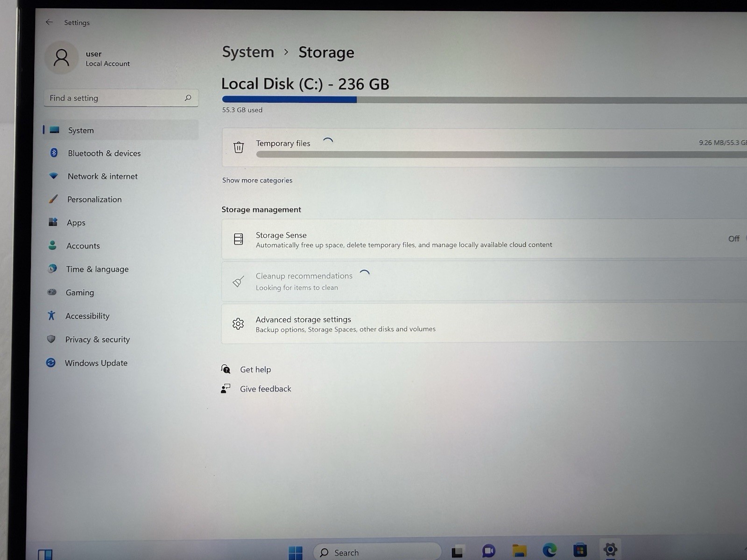
Task: Open the Widgets panel on taskbar
Action: pyautogui.click(x=45, y=554)
